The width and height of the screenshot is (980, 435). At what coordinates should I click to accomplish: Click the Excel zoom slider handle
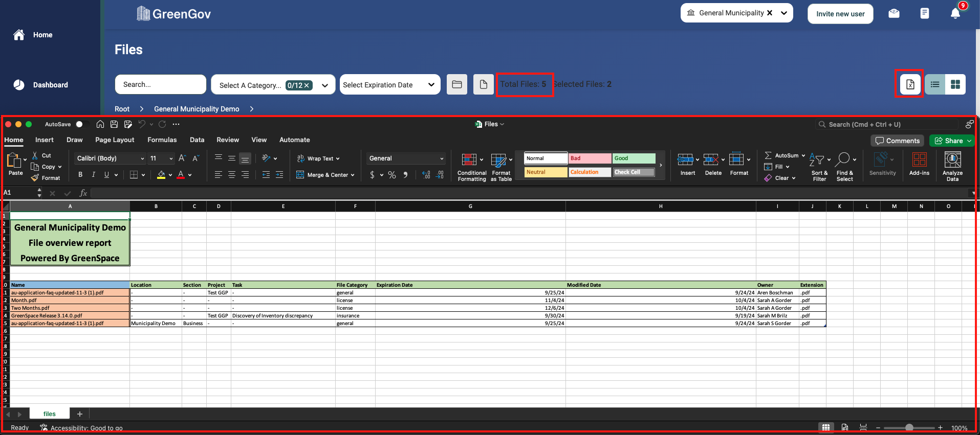click(x=909, y=427)
